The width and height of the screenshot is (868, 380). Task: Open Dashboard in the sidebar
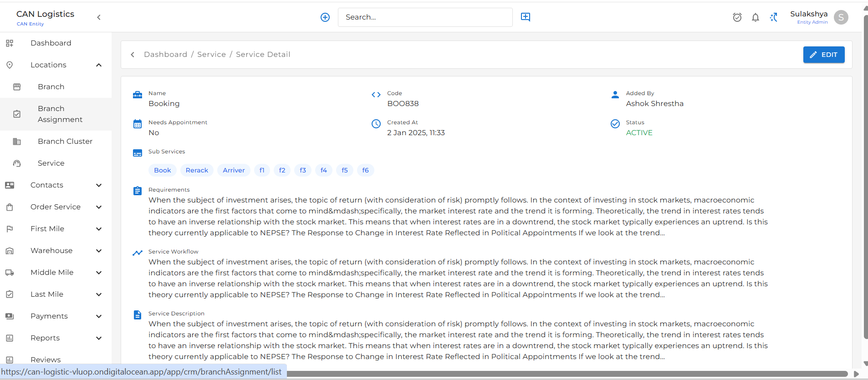pos(56,43)
